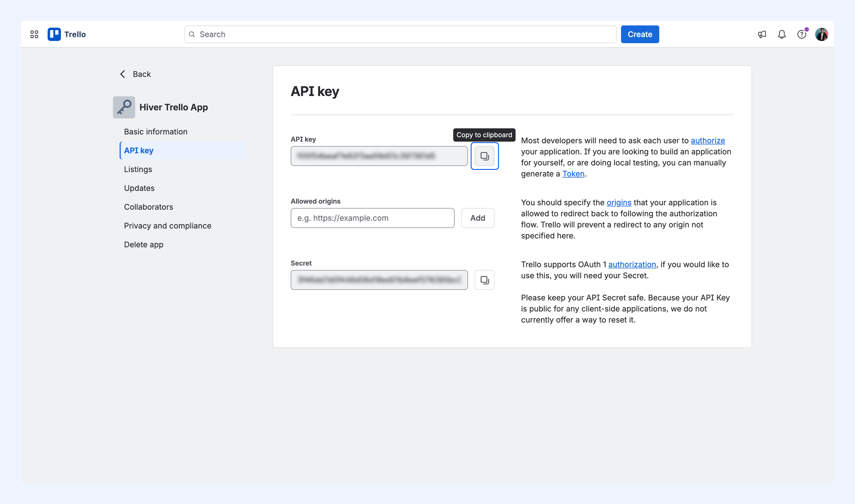Open the help question mark icon
855x504 pixels.
click(x=802, y=34)
